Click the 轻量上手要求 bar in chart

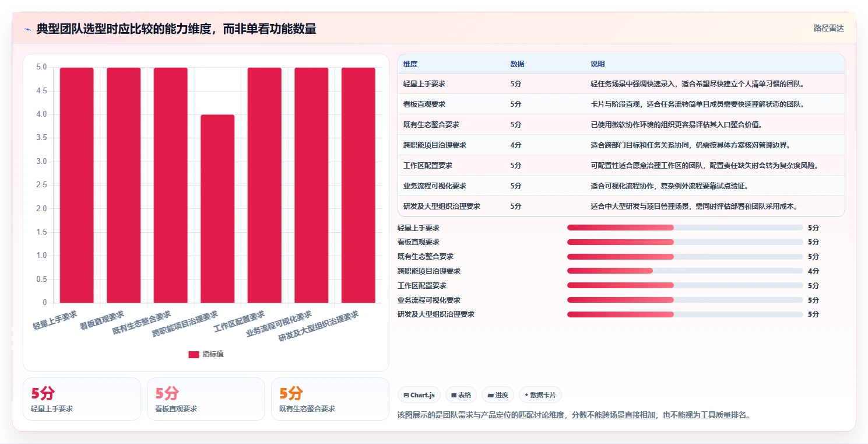coord(77,185)
